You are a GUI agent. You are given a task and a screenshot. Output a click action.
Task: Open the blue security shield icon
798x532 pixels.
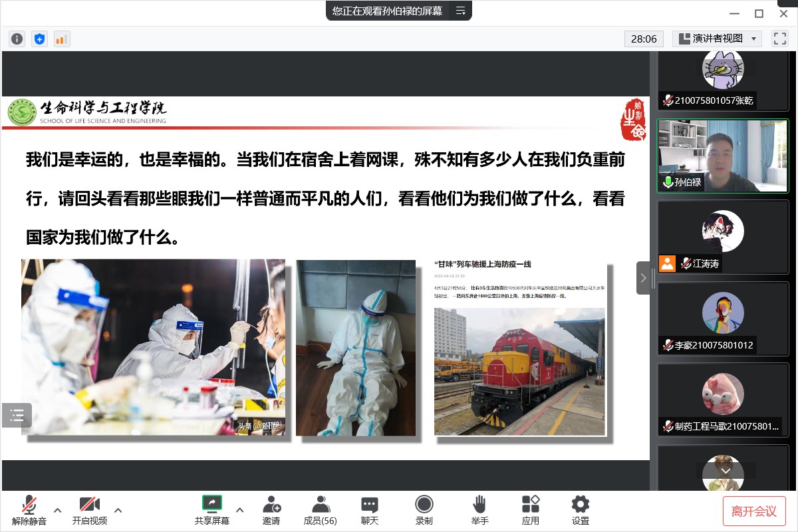(40, 39)
